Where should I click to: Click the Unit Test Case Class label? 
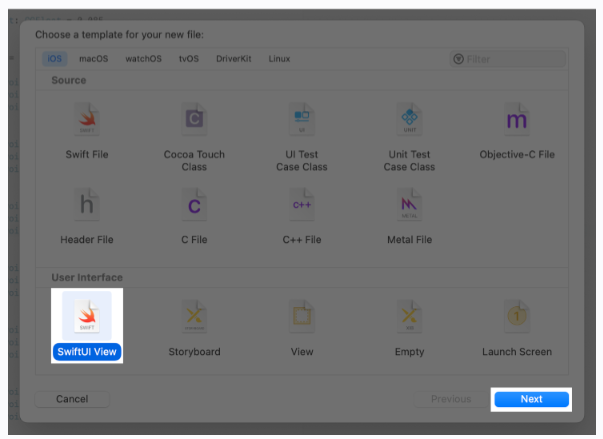[410, 161]
